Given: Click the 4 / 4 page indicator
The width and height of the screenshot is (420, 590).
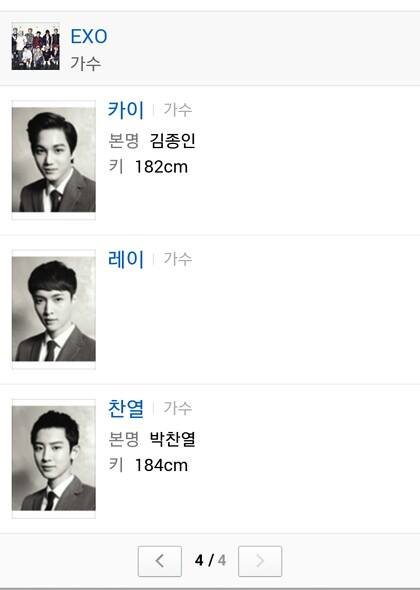Looking at the screenshot, I should (x=210, y=561).
